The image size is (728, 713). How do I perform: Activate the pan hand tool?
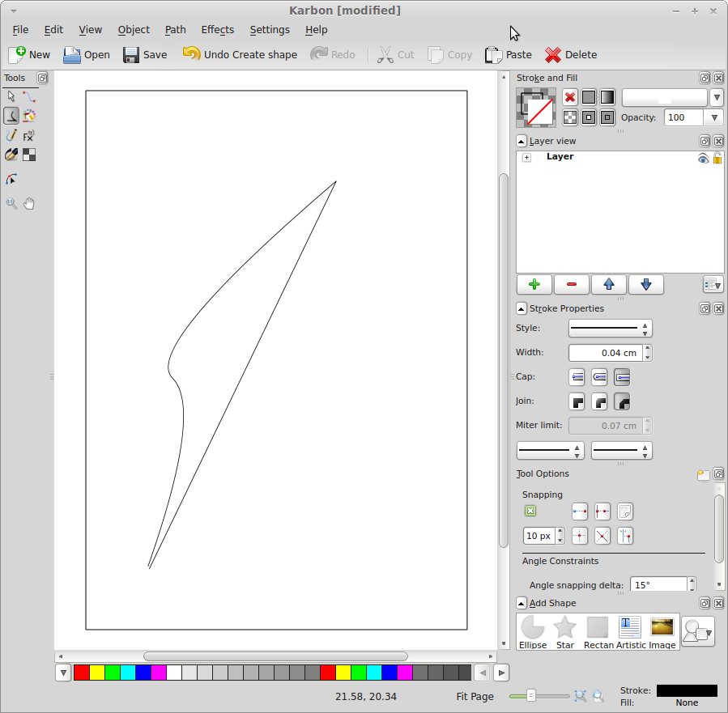(29, 203)
